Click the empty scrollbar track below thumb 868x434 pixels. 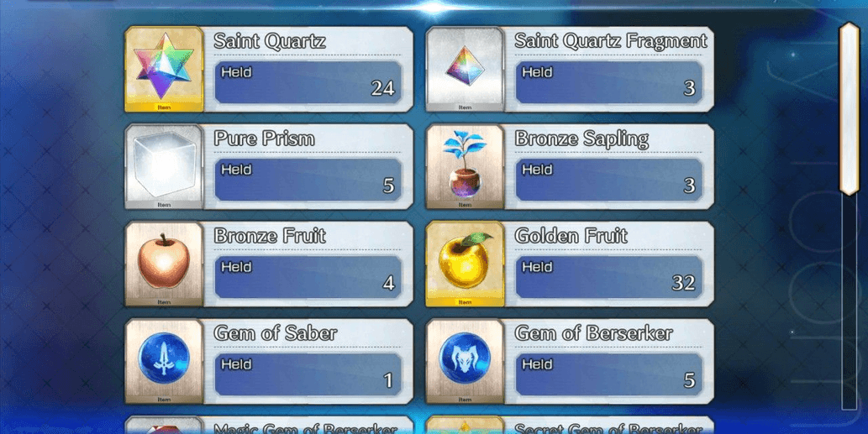849,302
